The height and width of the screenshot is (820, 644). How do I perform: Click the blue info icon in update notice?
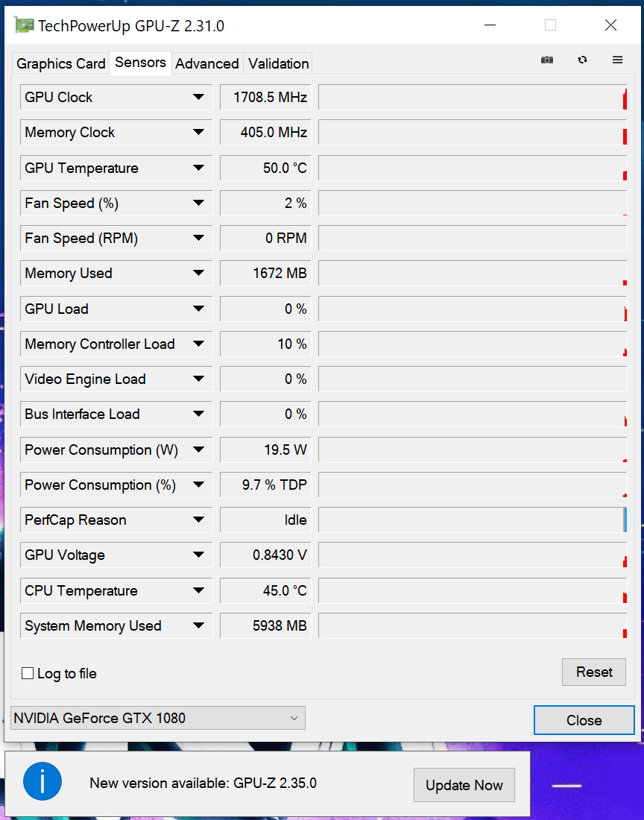tap(42, 782)
